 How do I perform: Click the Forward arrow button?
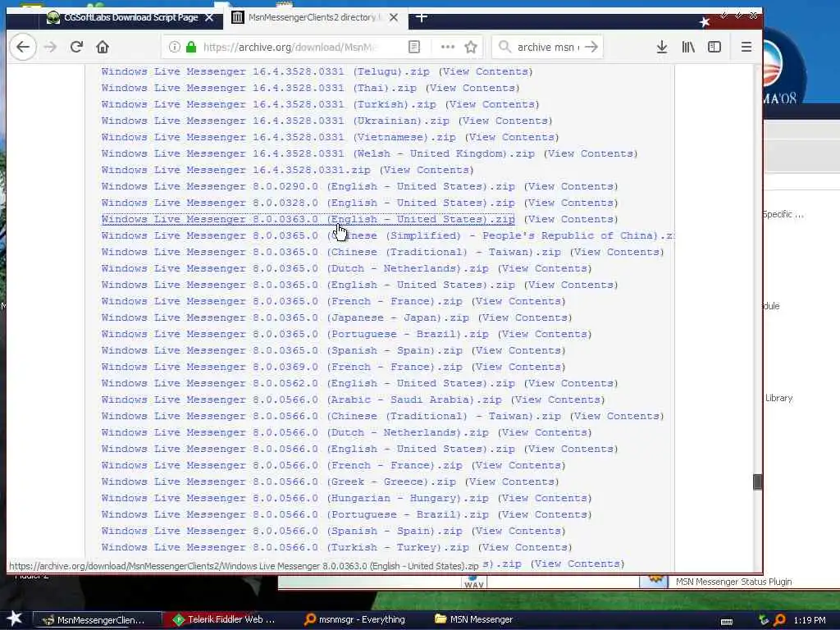tap(50, 47)
